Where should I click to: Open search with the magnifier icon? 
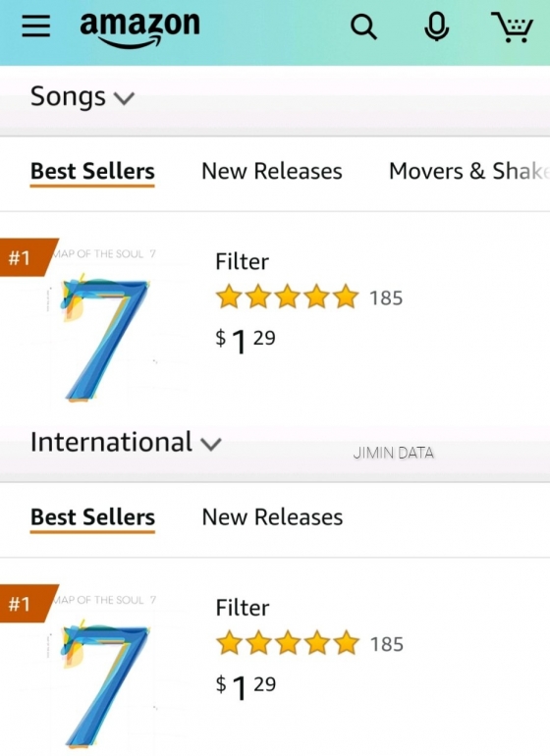click(363, 27)
